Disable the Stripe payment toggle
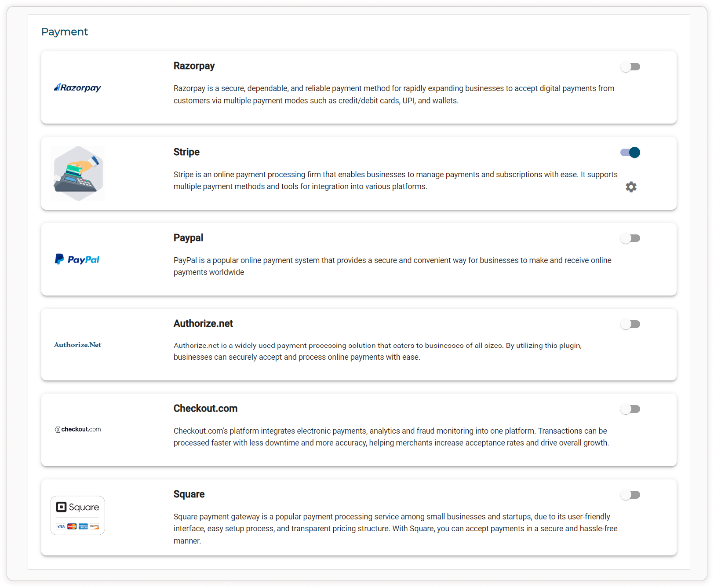This screenshot has width=714, height=588. click(x=630, y=153)
